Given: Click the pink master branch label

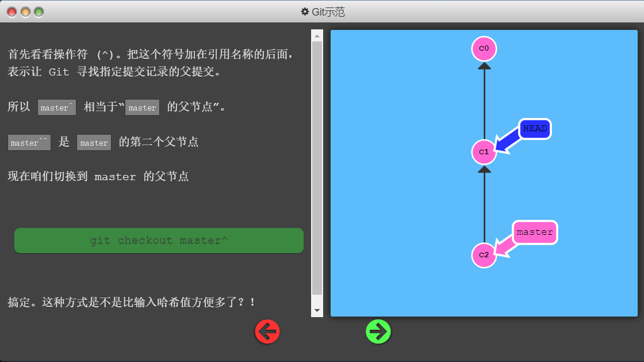Looking at the screenshot, I should pyautogui.click(x=535, y=233).
